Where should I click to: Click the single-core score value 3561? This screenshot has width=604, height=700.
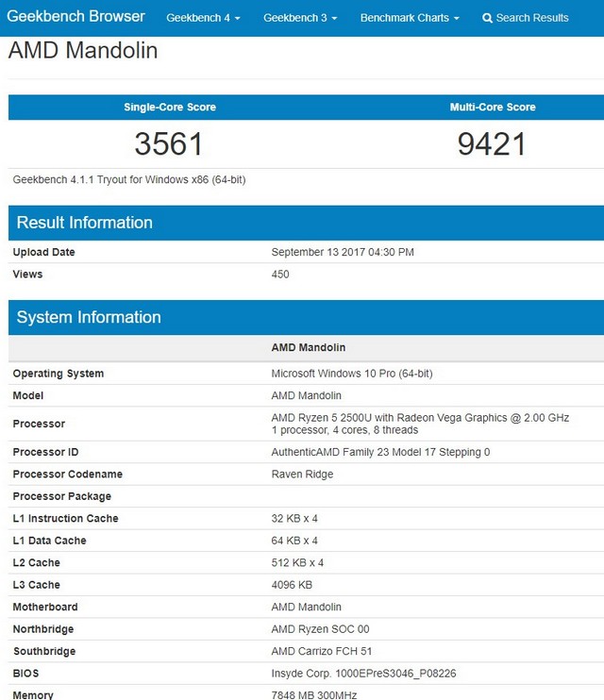169,144
